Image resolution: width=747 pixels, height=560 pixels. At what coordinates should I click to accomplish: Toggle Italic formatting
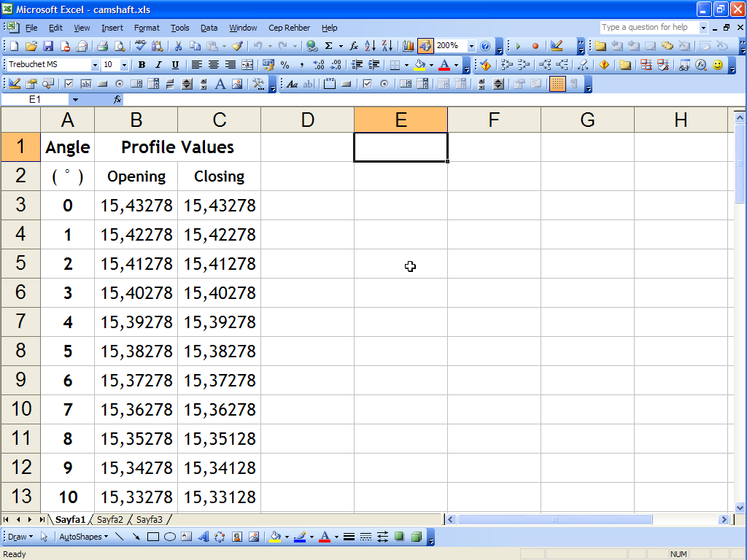[x=158, y=65]
